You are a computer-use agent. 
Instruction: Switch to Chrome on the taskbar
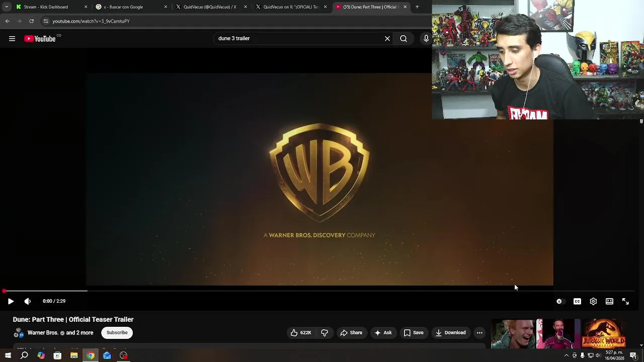click(x=91, y=356)
